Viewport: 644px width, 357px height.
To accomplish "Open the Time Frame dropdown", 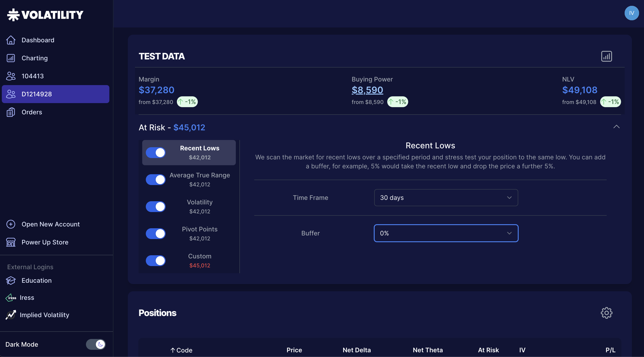I will click(x=446, y=197).
